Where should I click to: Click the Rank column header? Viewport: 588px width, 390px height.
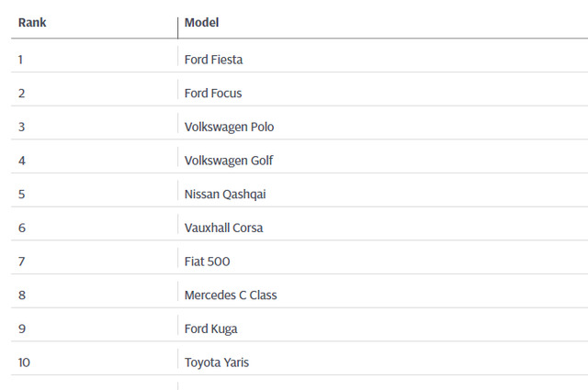tap(32, 23)
